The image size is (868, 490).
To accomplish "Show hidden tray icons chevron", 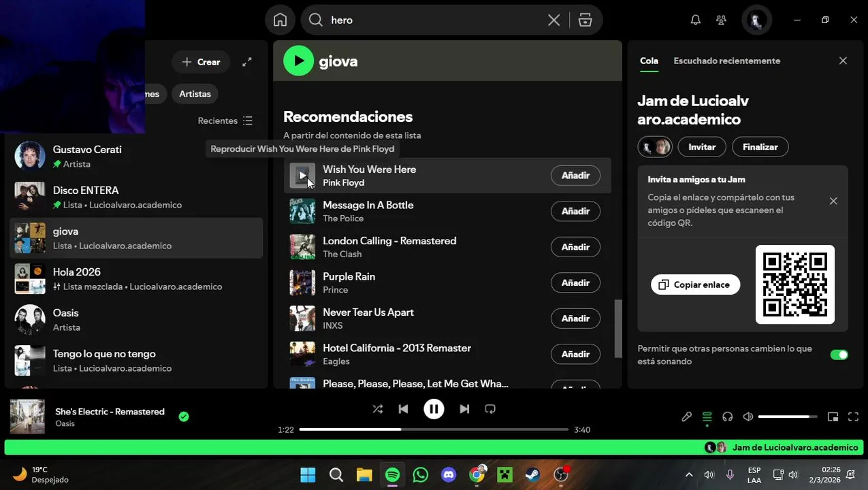I will (x=689, y=474).
